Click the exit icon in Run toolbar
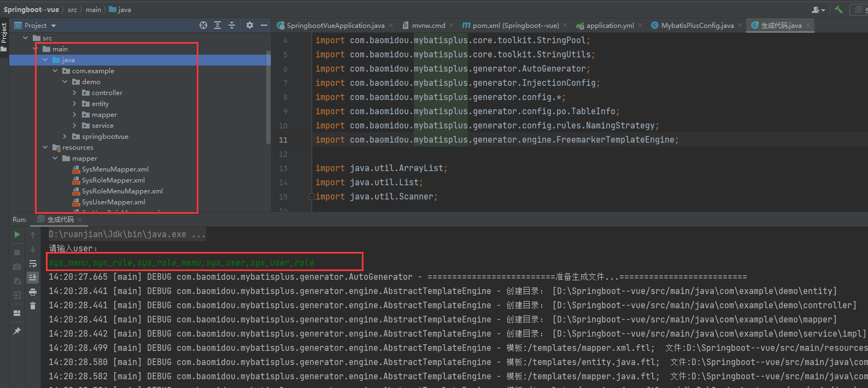868x388 pixels. tap(17, 295)
